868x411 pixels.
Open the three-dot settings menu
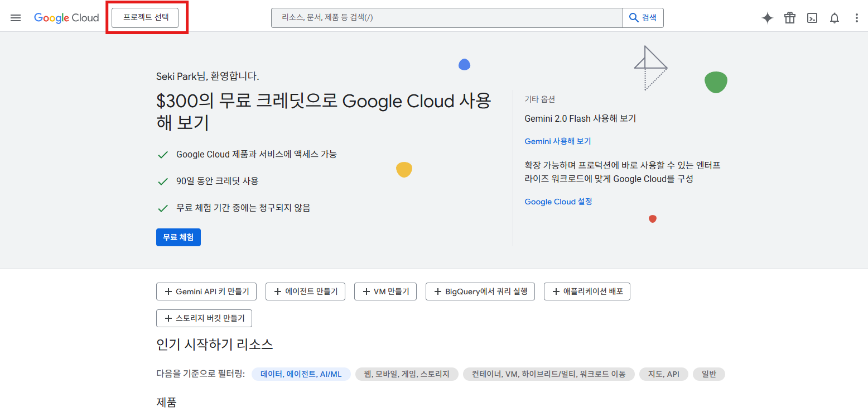coord(857,18)
